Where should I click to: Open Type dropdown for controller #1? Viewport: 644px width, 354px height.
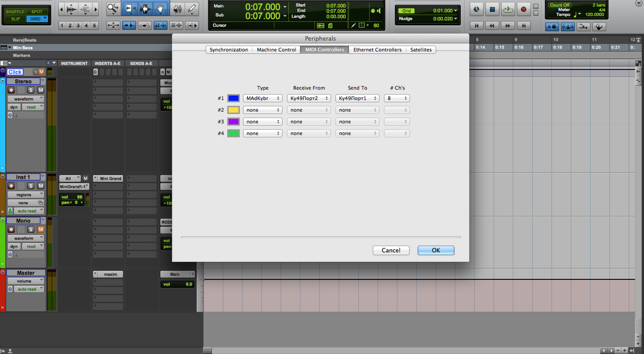coord(262,98)
